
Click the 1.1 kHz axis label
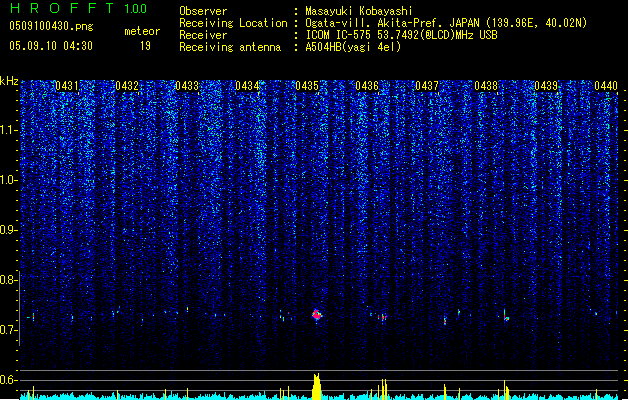pos(8,130)
